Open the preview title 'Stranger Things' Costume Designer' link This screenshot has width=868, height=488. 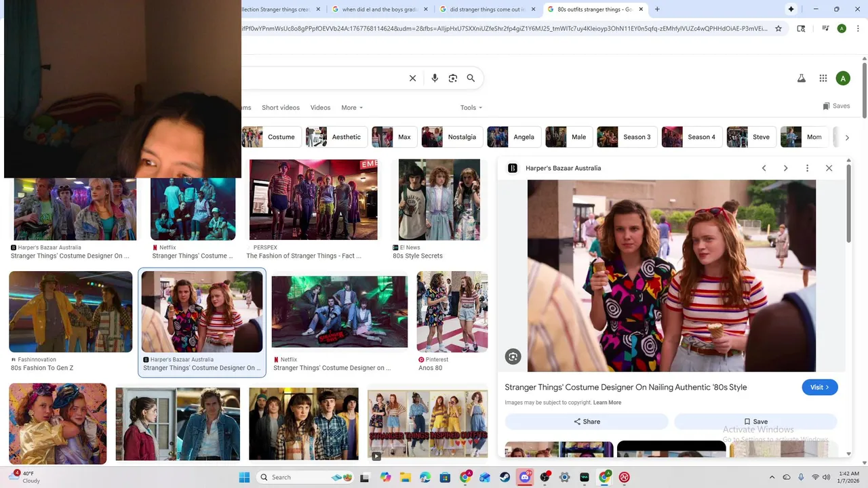click(x=625, y=387)
